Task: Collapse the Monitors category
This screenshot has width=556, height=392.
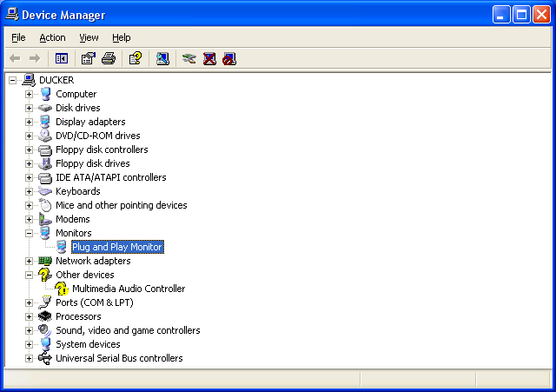Action: (29, 233)
